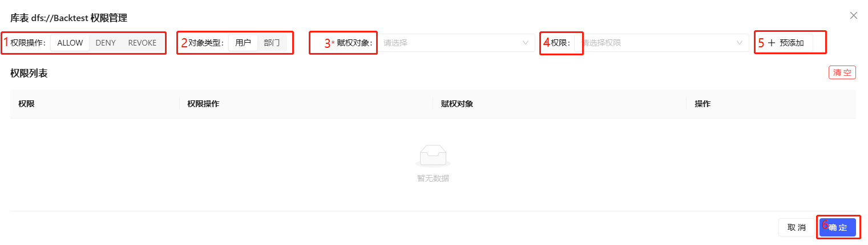The image size is (868, 245).
Task: Open the 请选择权限 dropdown
Action: 661,43
